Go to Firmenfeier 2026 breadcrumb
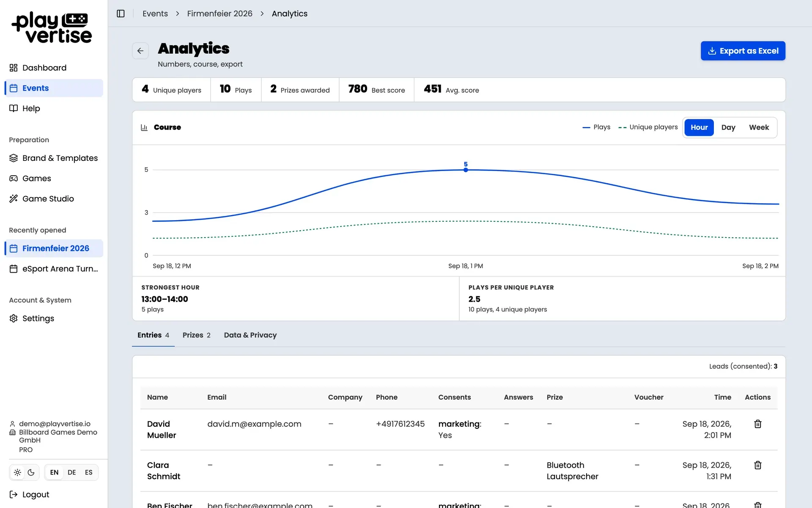The image size is (812, 508). click(x=219, y=14)
